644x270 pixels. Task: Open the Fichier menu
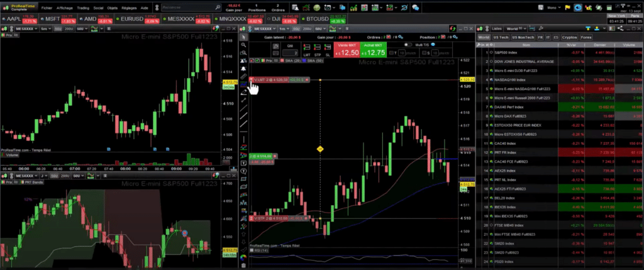coord(47,8)
